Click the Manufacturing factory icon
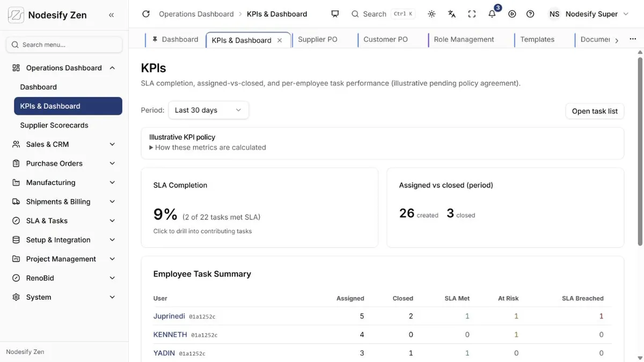Image resolution: width=644 pixels, height=362 pixels. click(x=16, y=182)
